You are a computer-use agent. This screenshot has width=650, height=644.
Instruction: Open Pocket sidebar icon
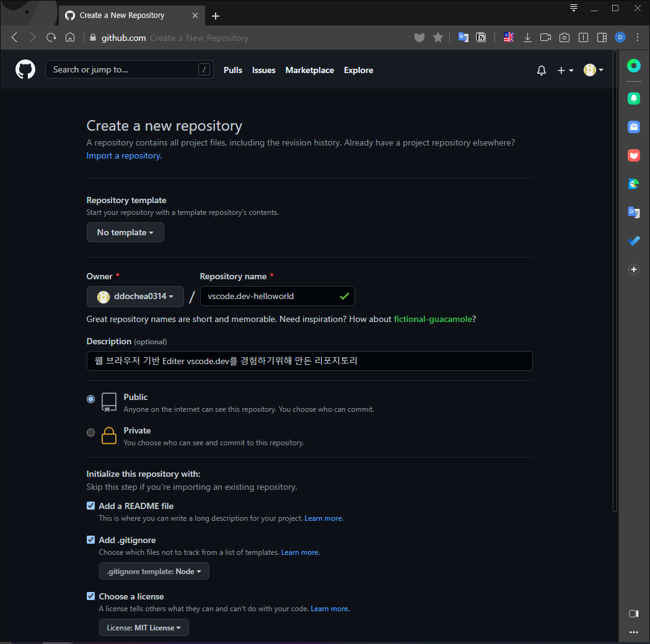coord(634,155)
